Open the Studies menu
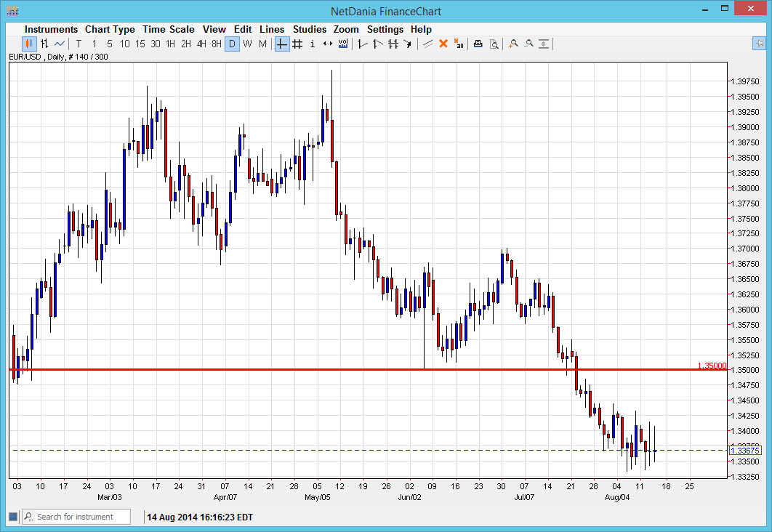Viewport: 772px width, 532px height. (310, 29)
